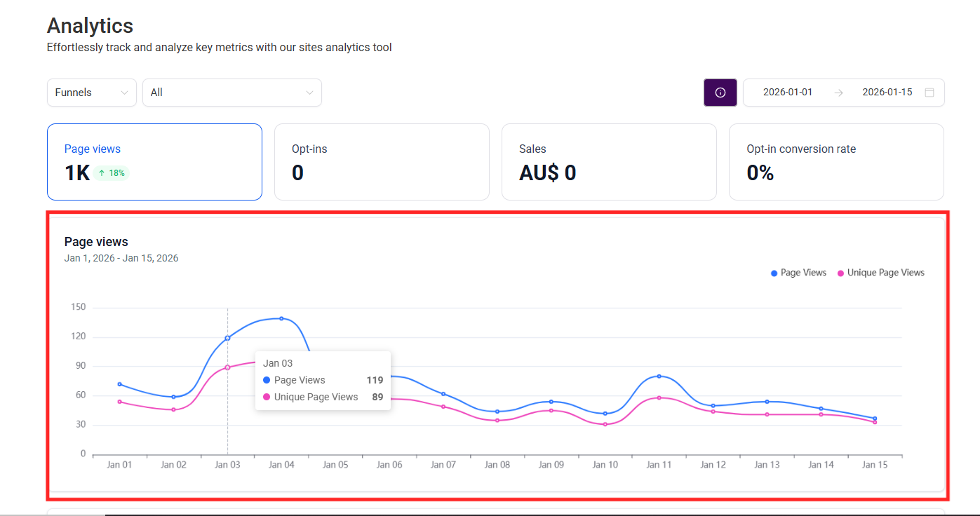
Task: Open the Funnels dropdown
Action: [91, 93]
